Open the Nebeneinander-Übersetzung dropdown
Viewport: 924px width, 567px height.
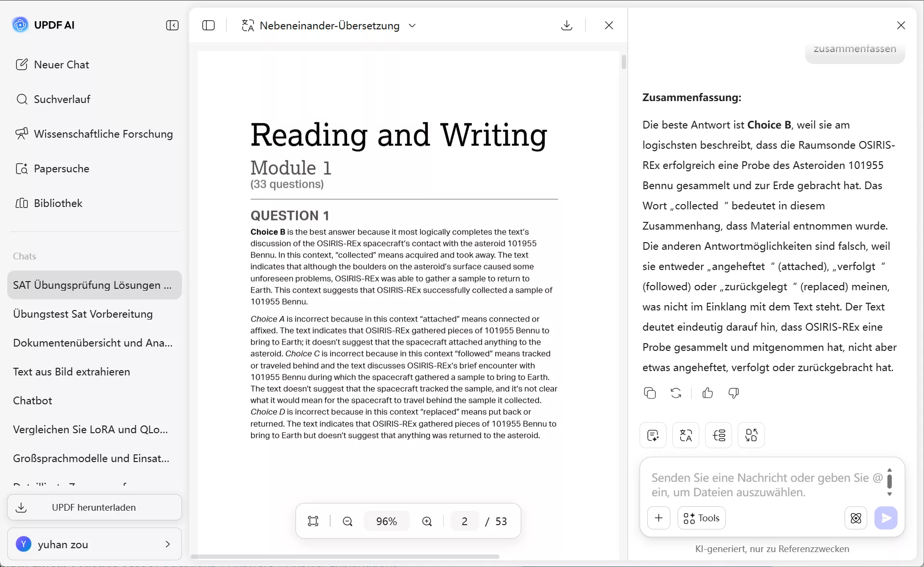pos(412,26)
